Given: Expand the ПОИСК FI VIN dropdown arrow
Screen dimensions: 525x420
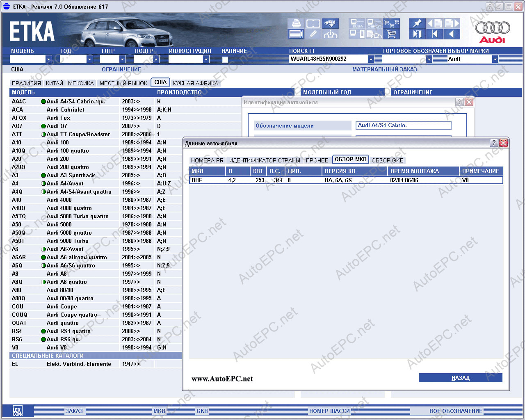Looking at the screenshot, I should 371,59.
